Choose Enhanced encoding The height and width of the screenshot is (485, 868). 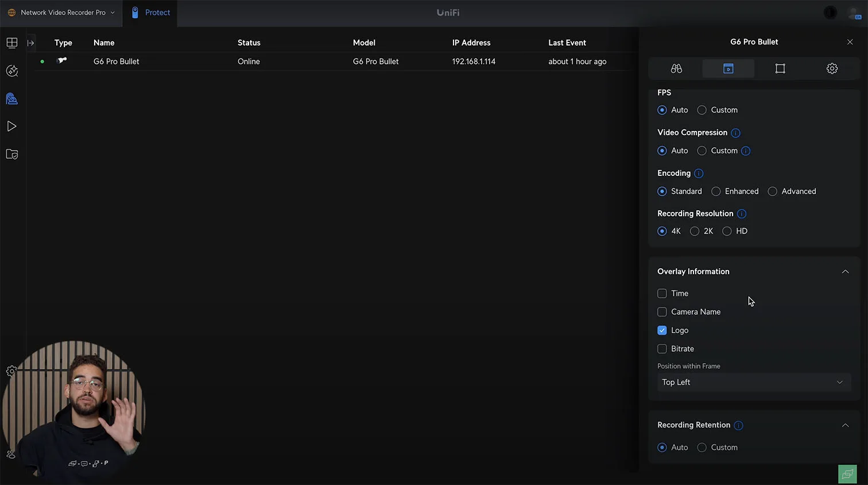pos(716,191)
